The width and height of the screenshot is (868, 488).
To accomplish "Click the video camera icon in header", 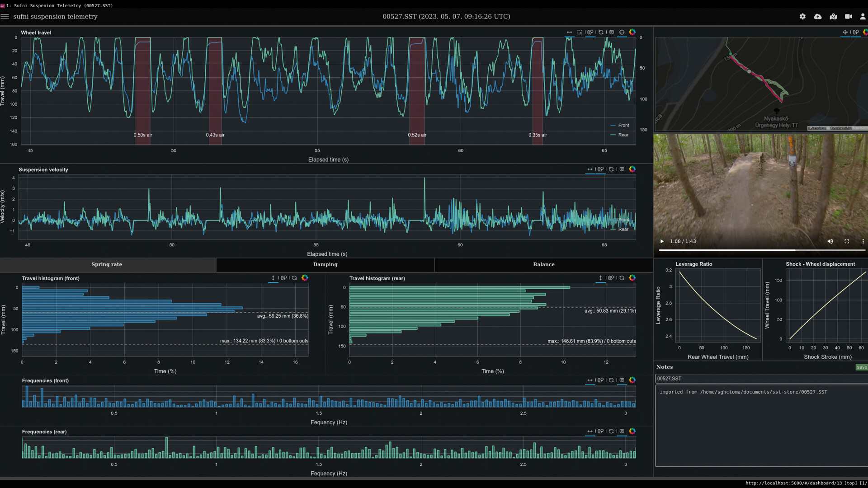I will pos(849,17).
